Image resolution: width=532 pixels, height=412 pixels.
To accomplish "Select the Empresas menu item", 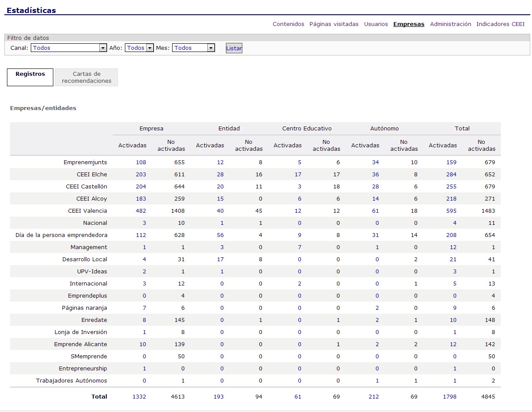I will (x=408, y=24).
